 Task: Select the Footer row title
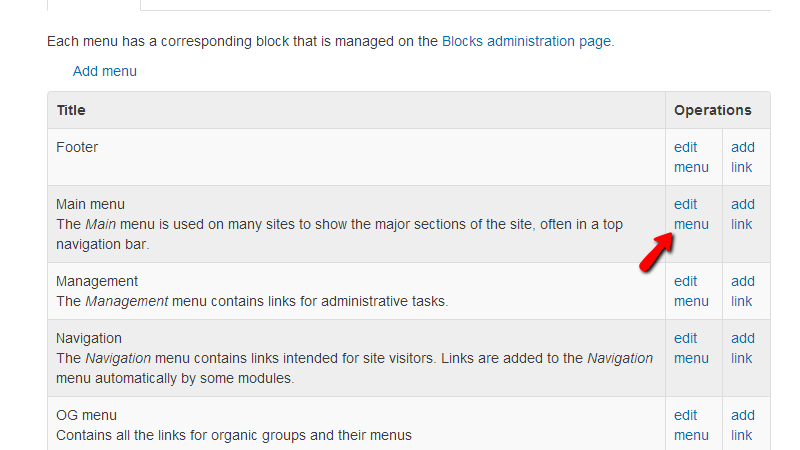click(77, 147)
